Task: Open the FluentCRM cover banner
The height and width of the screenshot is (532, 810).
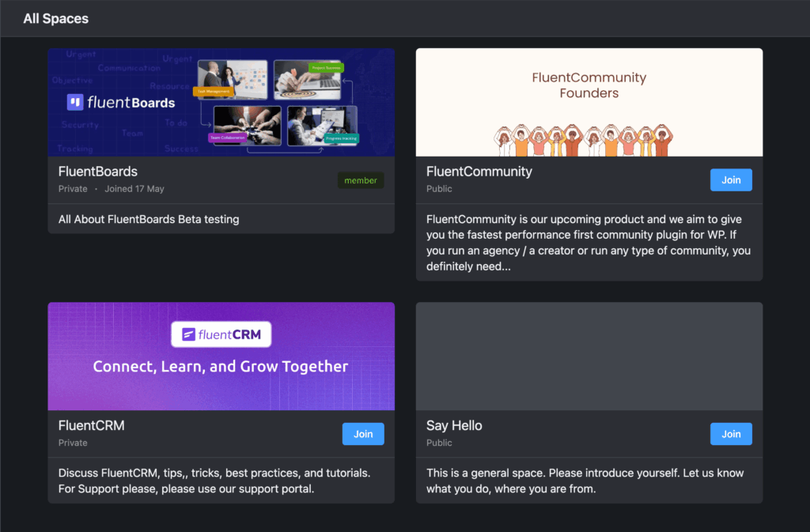Action: click(221, 356)
